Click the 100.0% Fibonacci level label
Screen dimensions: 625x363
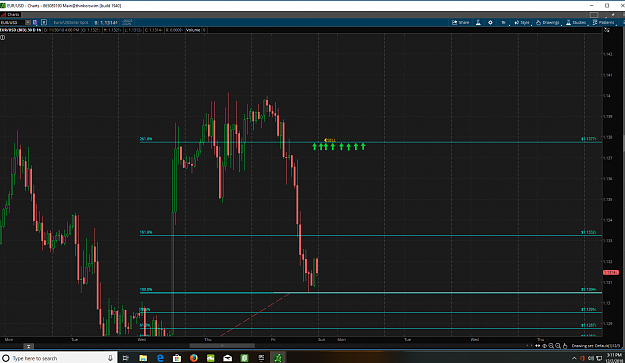pos(145,290)
